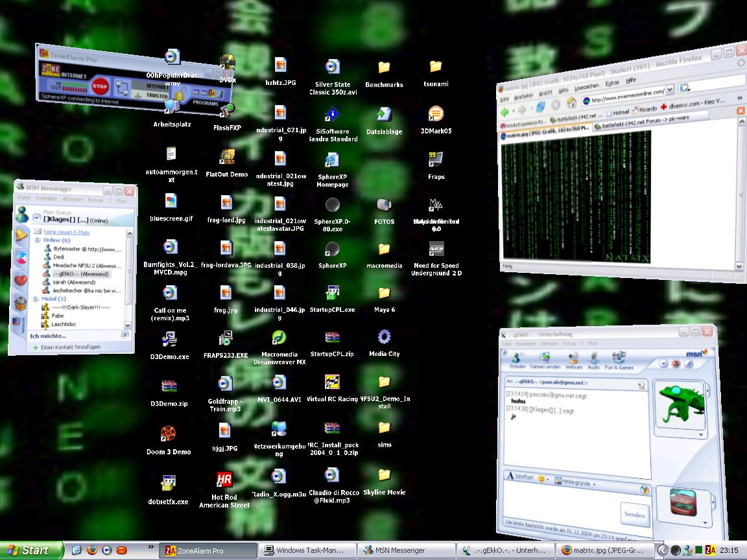The height and width of the screenshot is (560, 747).
Task: Click the Firefox home button
Action: [x=572, y=102]
